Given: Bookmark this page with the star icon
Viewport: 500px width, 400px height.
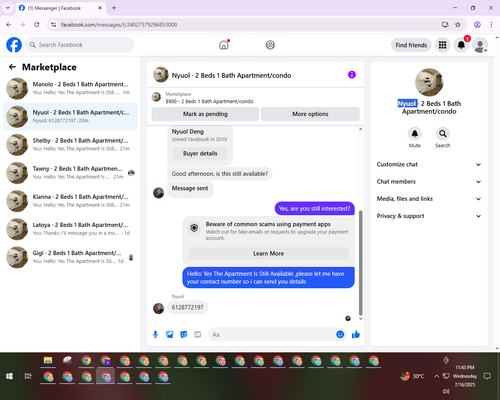Looking at the screenshot, I should pos(458,25).
